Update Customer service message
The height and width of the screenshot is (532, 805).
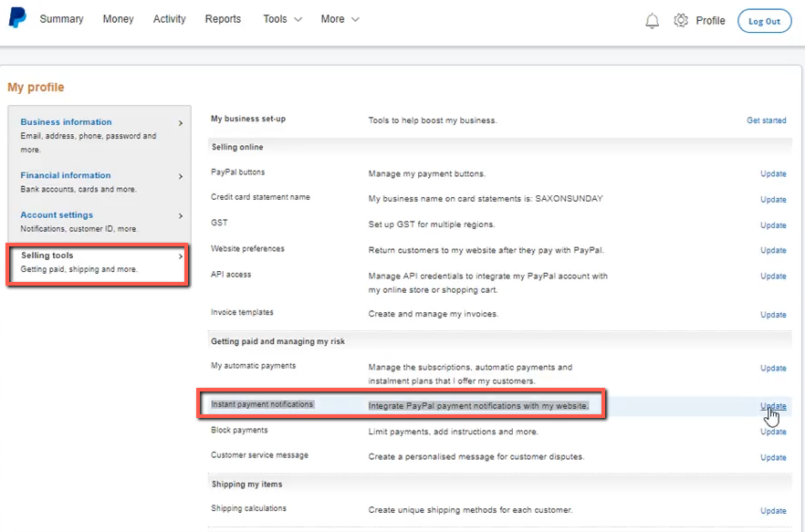pyautogui.click(x=773, y=457)
